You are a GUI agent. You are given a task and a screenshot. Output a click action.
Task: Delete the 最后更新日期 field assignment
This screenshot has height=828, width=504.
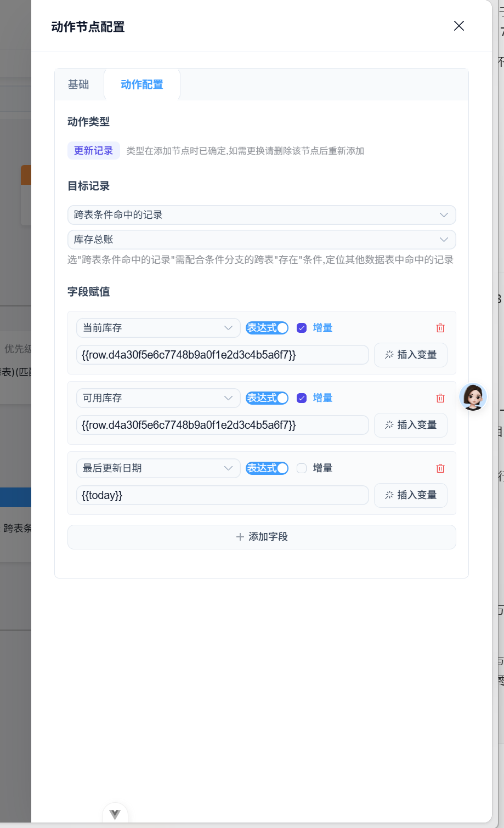(440, 468)
